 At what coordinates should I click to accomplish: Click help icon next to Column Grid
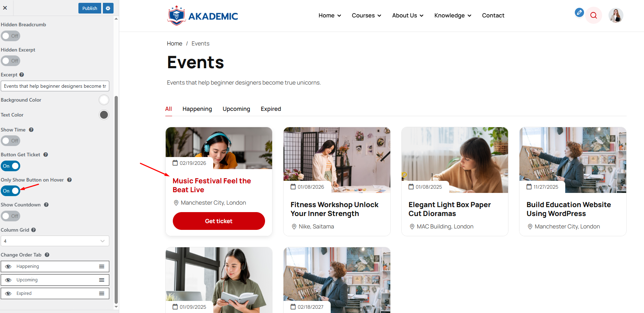[x=33, y=230]
